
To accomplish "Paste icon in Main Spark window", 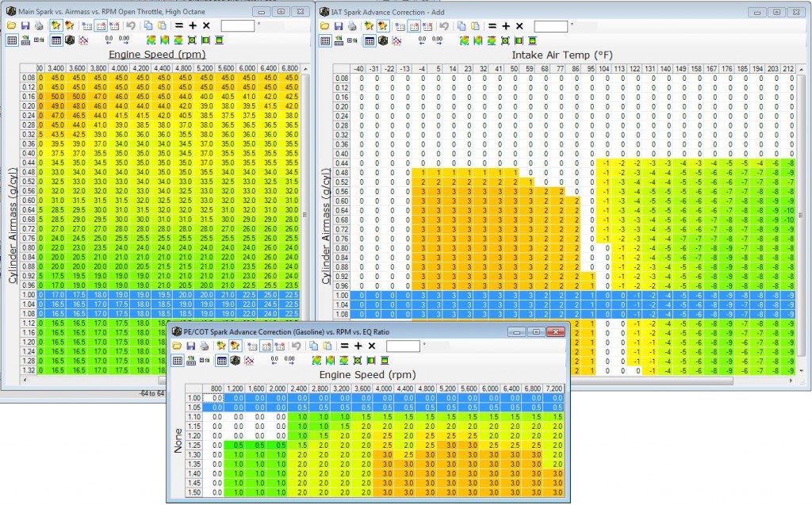I will click(162, 25).
